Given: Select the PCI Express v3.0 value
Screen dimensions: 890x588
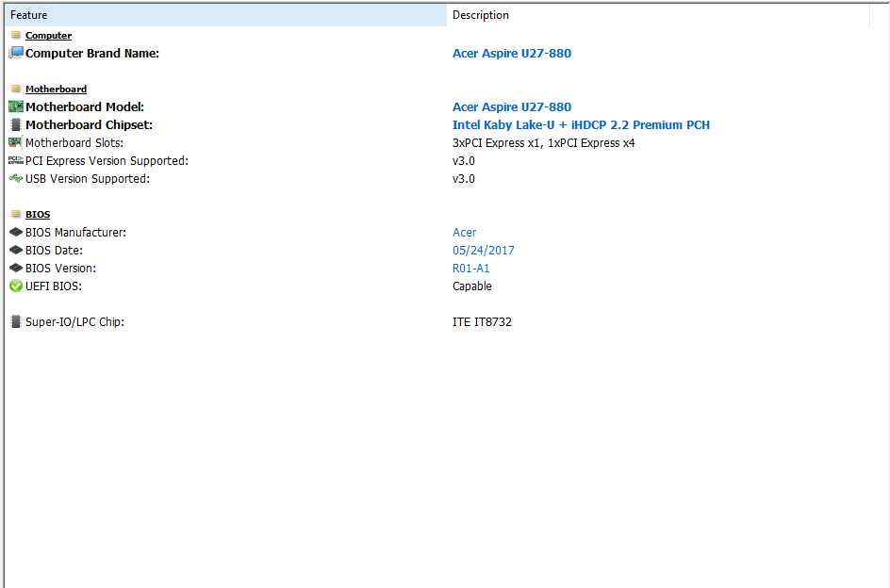Looking at the screenshot, I should click(x=464, y=160).
